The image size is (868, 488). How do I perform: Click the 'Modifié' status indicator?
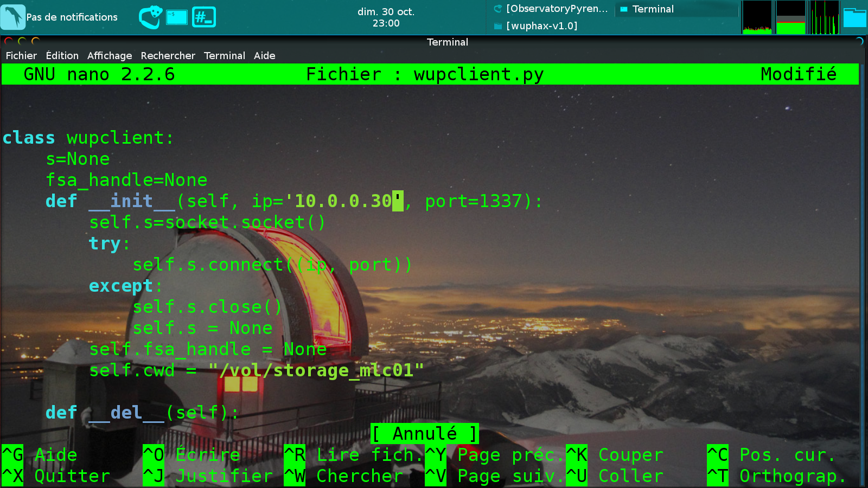tap(799, 74)
